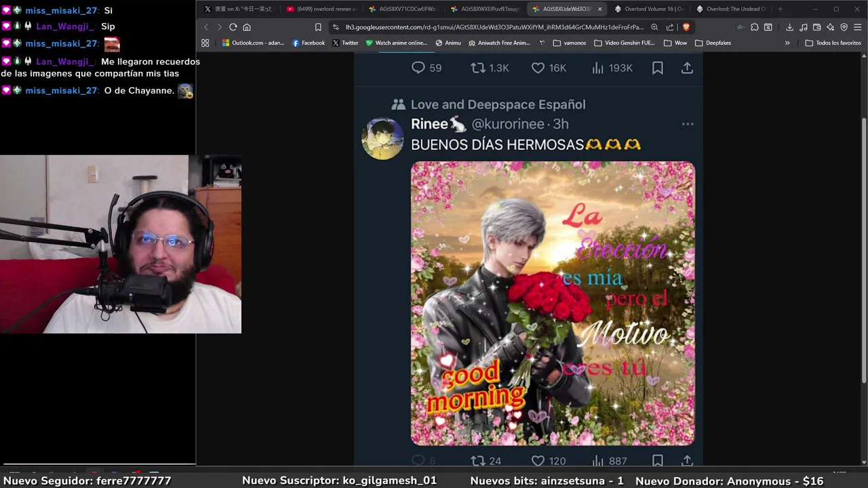Screen dimensions: 868x488
Task: Open the browser hamburger menu
Action: tap(858, 27)
